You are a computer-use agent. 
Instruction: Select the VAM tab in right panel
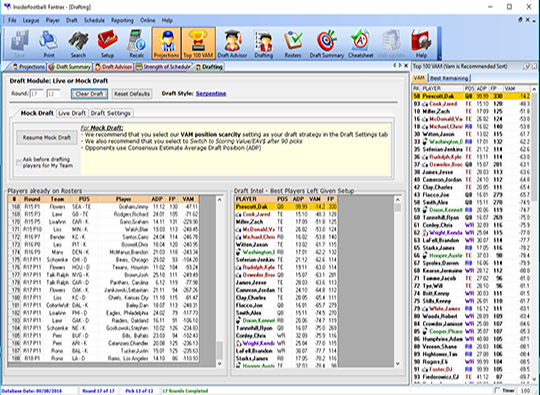coord(419,78)
